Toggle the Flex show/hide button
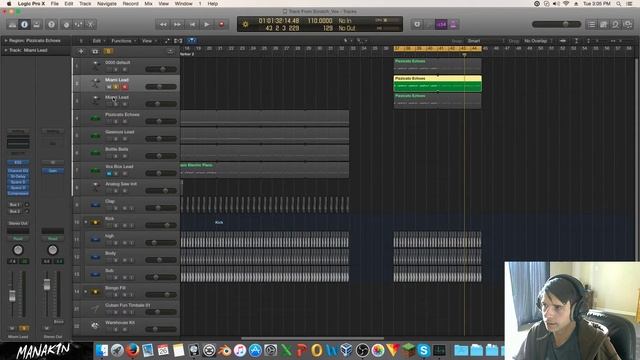The image size is (640, 360). pos(178,41)
